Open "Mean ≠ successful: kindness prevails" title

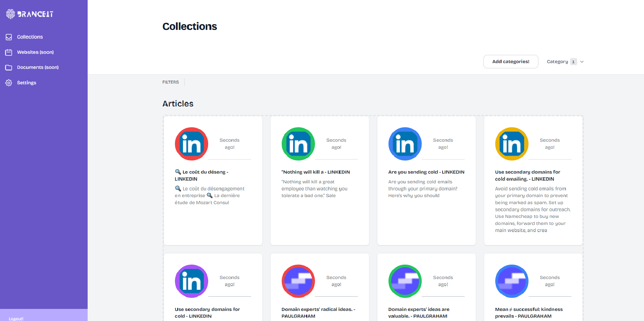529,313
